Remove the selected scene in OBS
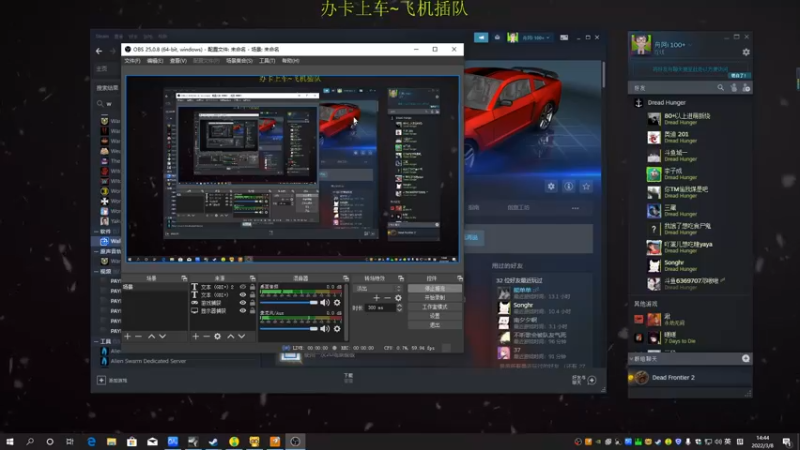Screen dimensions: 800x450 click(x=138, y=337)
